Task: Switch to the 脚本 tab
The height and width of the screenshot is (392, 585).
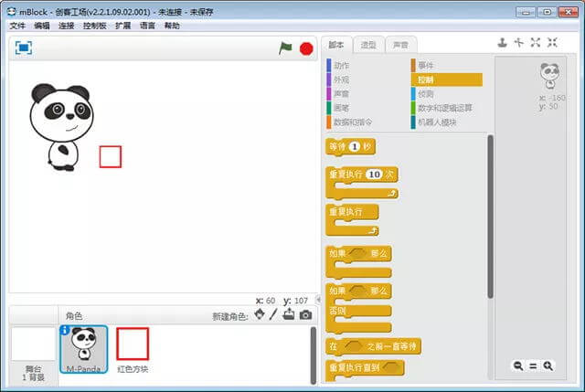Action: tap(336, 45)
